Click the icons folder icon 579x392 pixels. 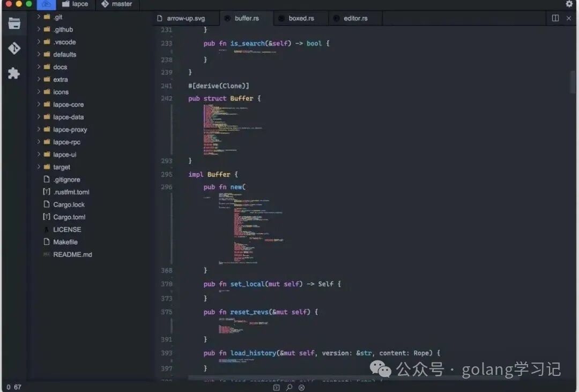pyautogui.click(x=47, y=92)
